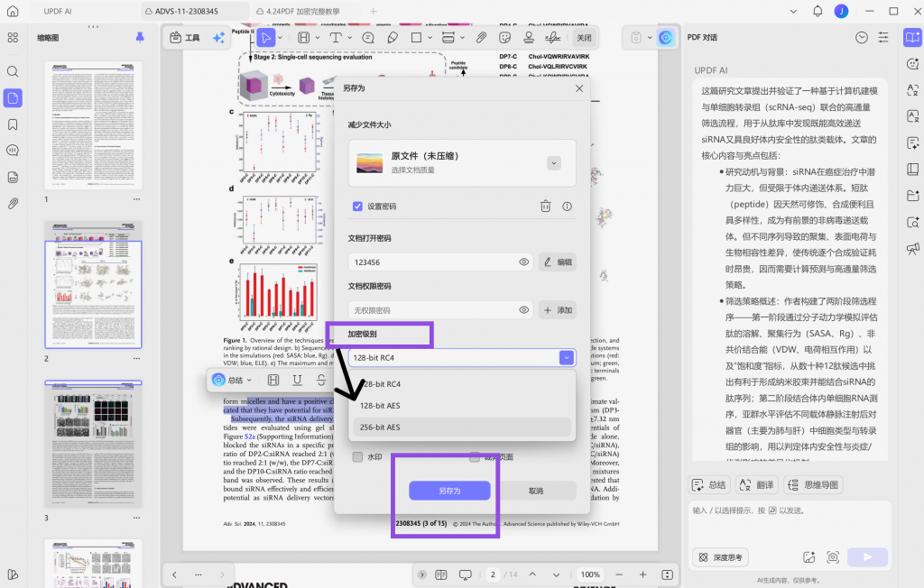The image size is (924, 588).
Task: Click 编辑 to edit open password
Action: click(x=558, y=262)
